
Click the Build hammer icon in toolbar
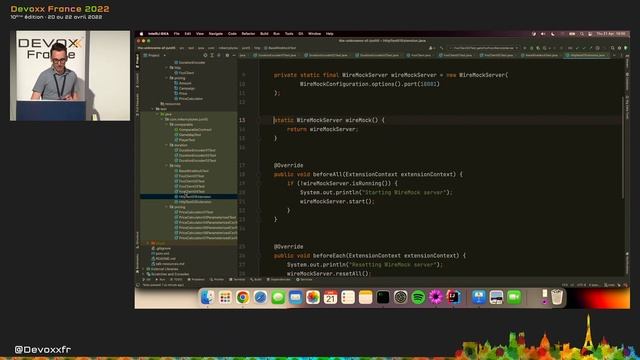(x=441, y=48)
